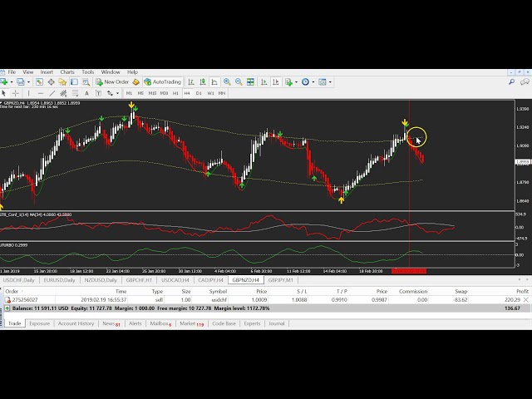Switch to candlestick chart type

pyautogui.click(x=201, y=82)
